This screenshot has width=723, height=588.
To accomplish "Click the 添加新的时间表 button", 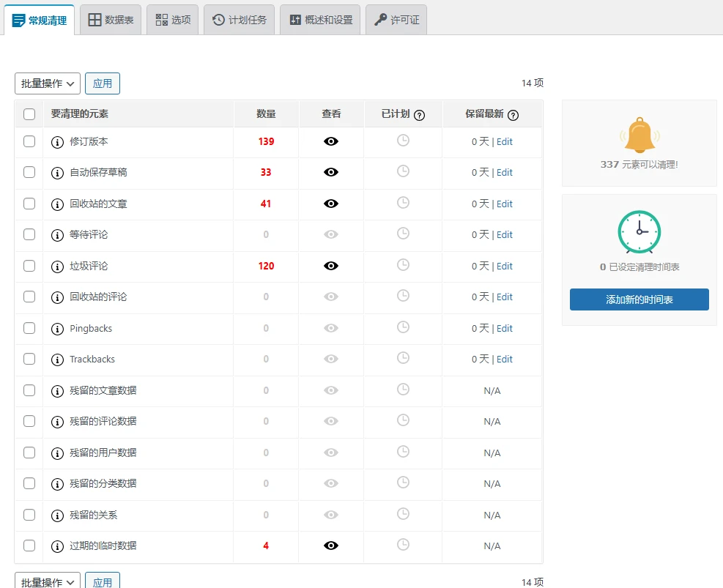I will pos(638,299).
